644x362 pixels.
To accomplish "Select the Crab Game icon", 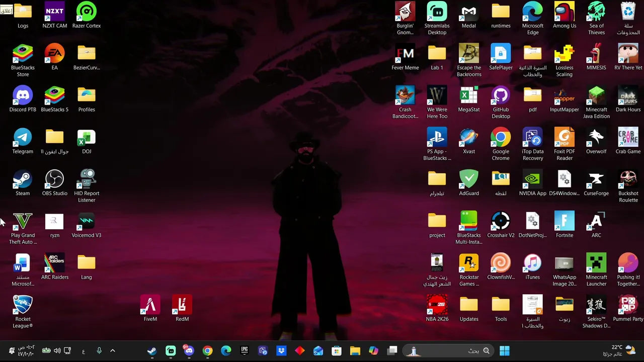I will pyautogui.click(x=628, y=141).
